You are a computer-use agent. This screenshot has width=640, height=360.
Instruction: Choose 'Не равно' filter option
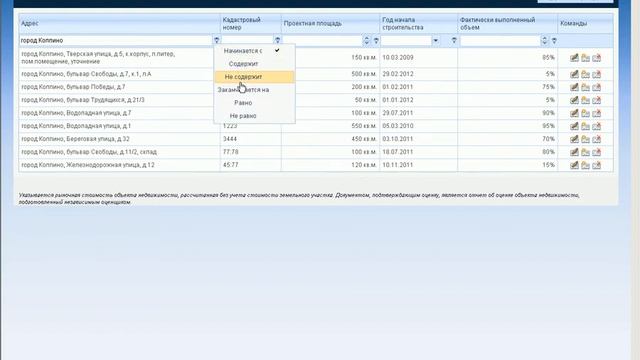coord(254,116)
